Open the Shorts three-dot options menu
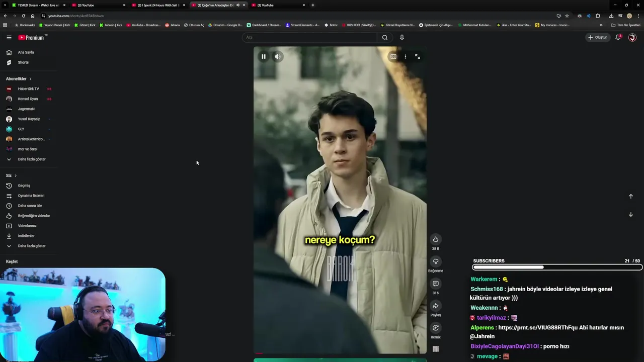644x362 pixels. [x=405, y=57]
